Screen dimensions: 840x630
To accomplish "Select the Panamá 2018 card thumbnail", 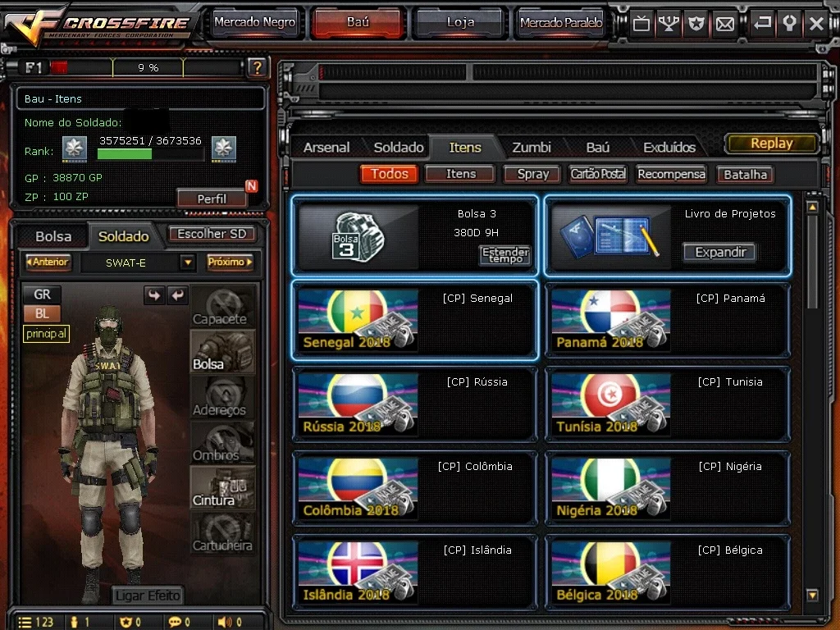I will pos(610,321).
